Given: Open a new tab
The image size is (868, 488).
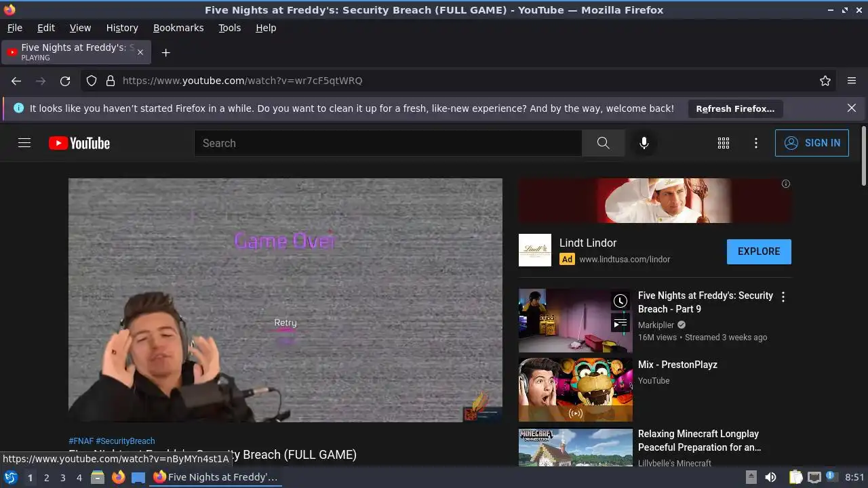Looking at the screenshot, I should [165, 52].
